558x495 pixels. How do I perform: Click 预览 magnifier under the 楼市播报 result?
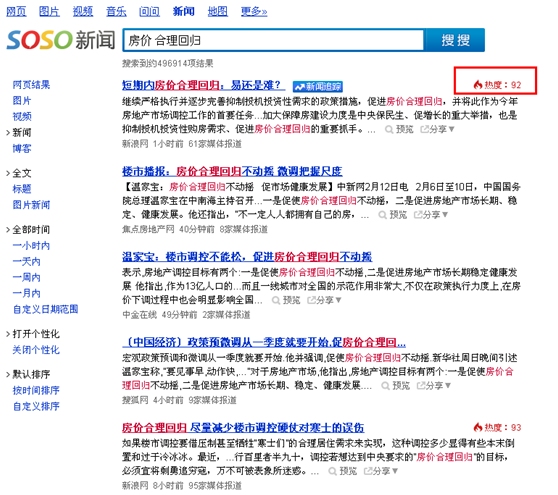pos(393,215)
